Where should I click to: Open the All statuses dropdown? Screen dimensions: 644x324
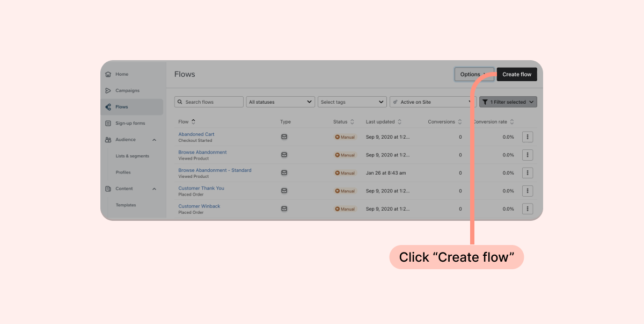[281, 102]
